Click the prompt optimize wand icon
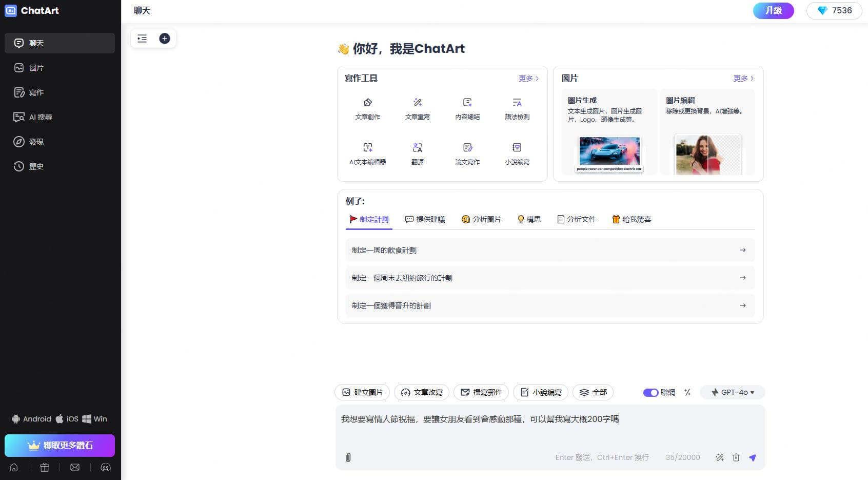This screenshot has height=480, width=868. [720, 457]
